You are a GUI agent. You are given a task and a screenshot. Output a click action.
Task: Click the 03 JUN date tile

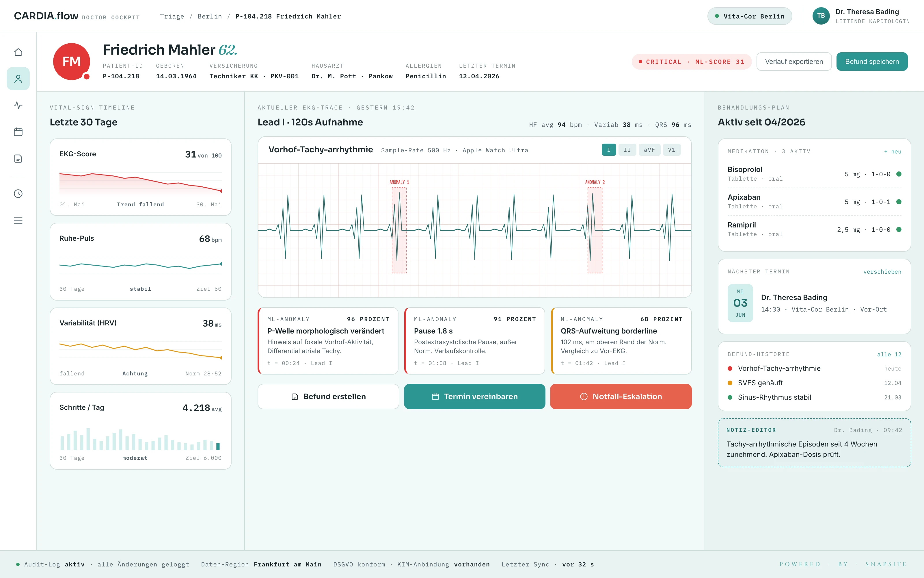740,303
